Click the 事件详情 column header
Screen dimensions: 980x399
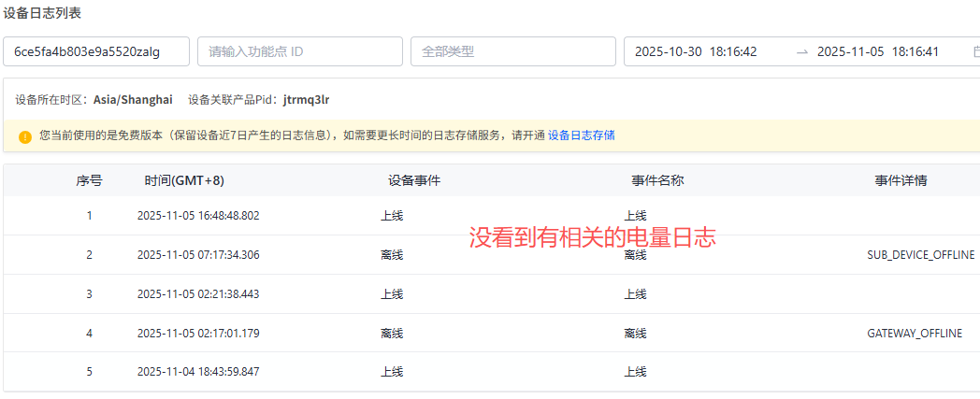pos(901,180)
